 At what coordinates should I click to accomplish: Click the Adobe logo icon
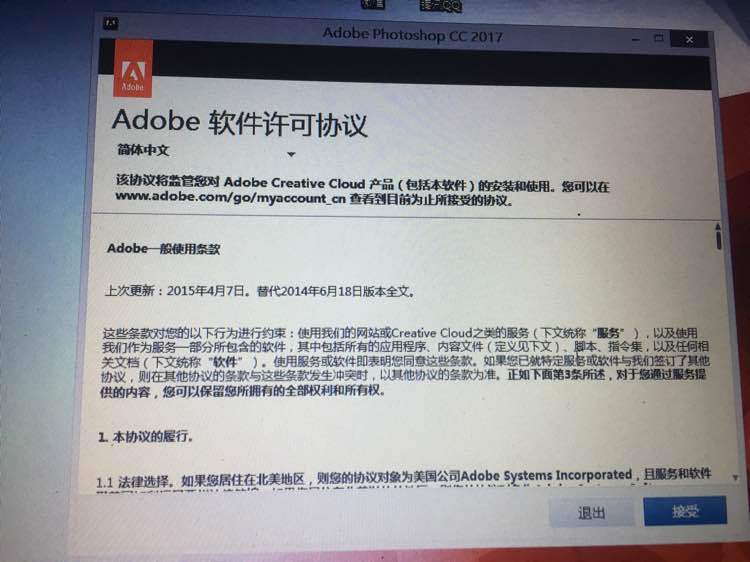click(133, 69)
